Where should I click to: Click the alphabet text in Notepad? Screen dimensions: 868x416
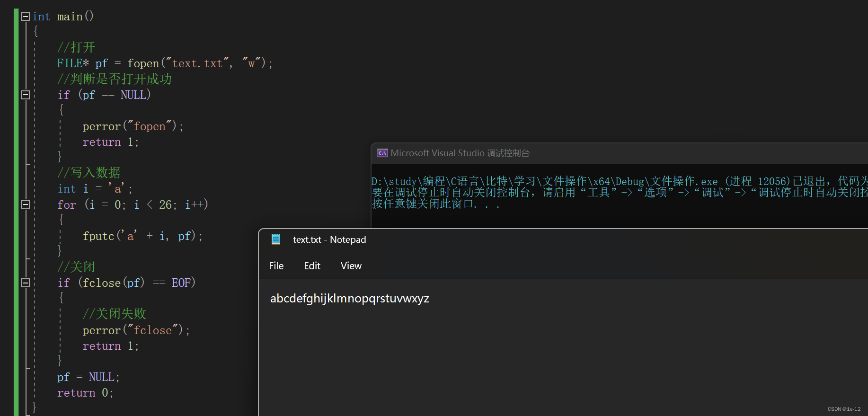coord(349,299)
